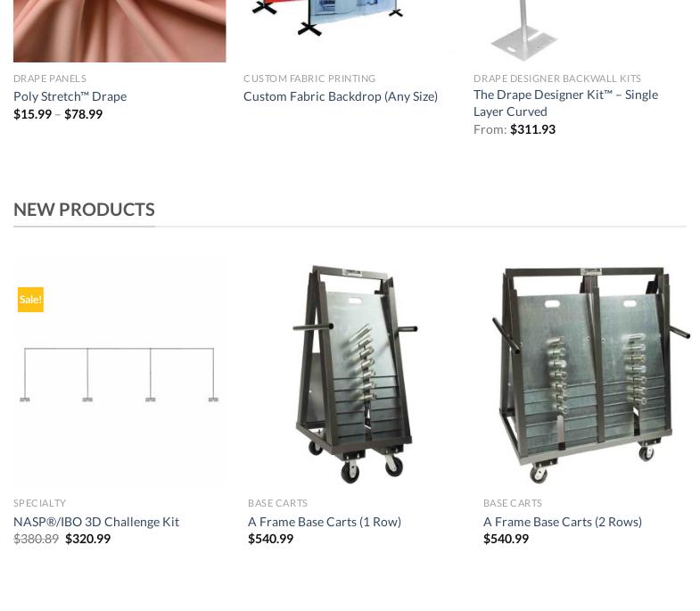Click the NEW PRODUCTS section heading
700x611 pixels.
pyautogui.click(x=84, y=210)
